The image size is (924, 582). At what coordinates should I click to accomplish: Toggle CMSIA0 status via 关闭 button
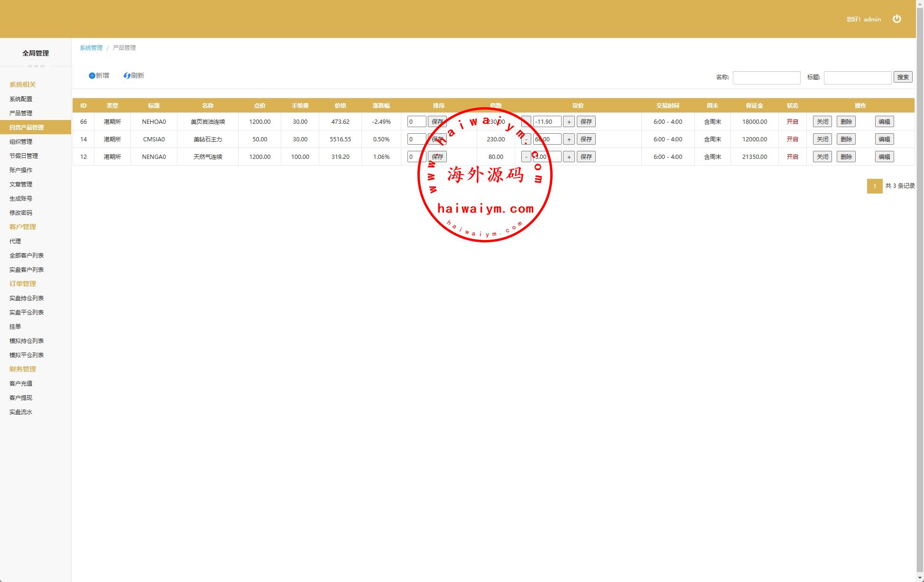click(x=822, y=139)
